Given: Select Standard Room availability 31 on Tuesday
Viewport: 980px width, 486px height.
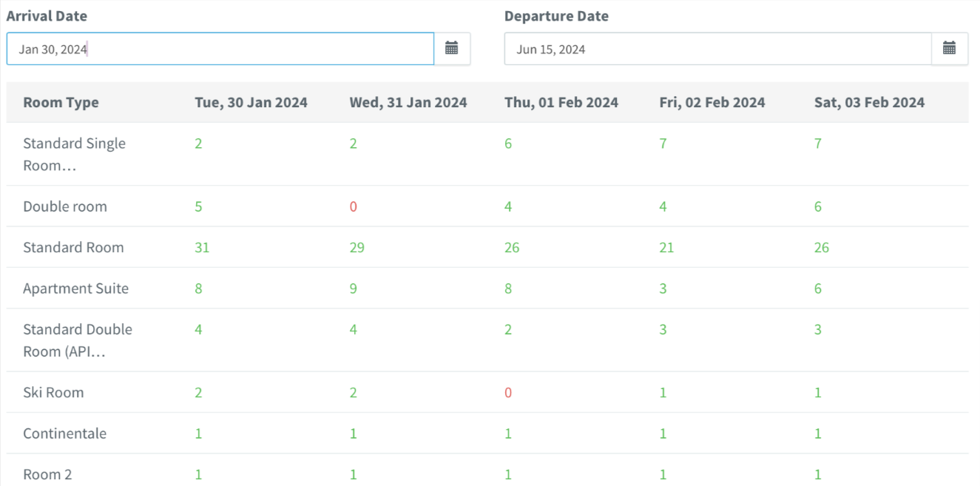Looking at the screenshot, I should [202, 248].
